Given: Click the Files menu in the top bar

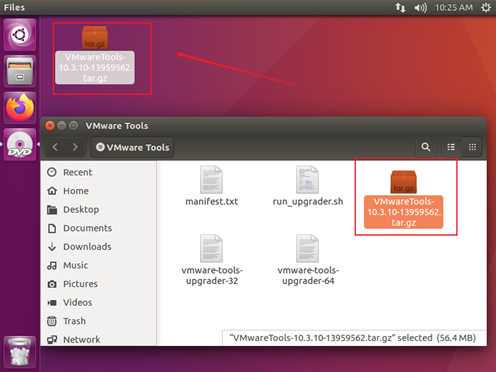Looking at the screenshot, I should [x=14, y=7].
